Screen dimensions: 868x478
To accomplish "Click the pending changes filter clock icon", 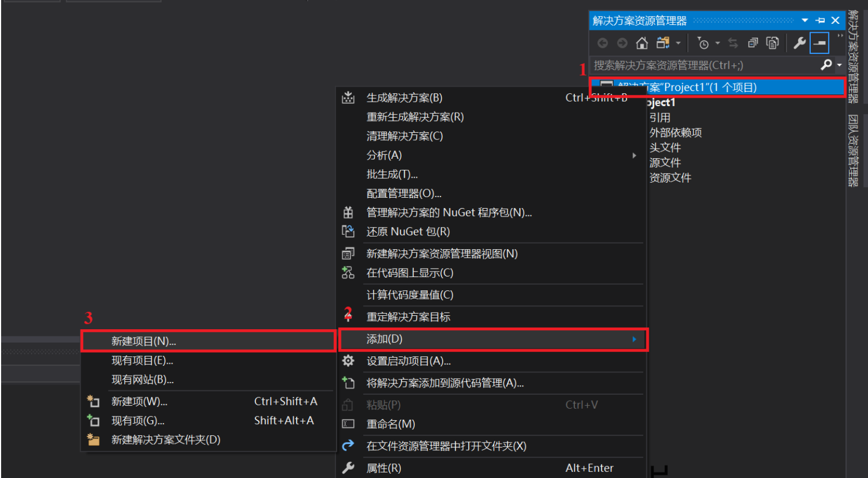I will click(703, 43).
